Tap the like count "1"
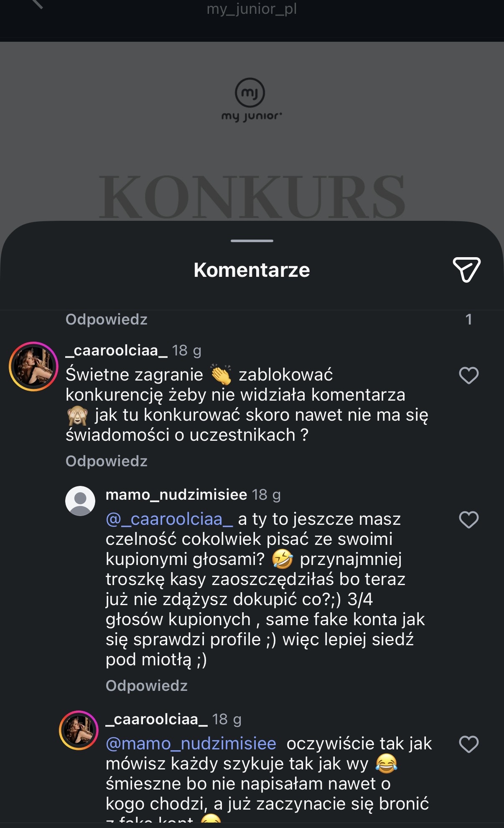Viewport: 504px width, 828px height. pyautogui.click(x=468, y=319)
